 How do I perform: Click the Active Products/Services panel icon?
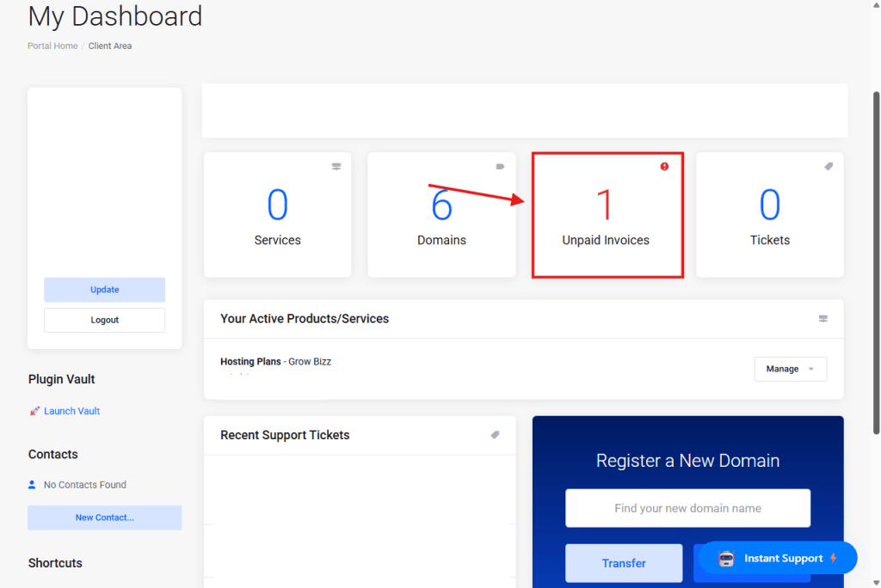(x=823, y=319)
